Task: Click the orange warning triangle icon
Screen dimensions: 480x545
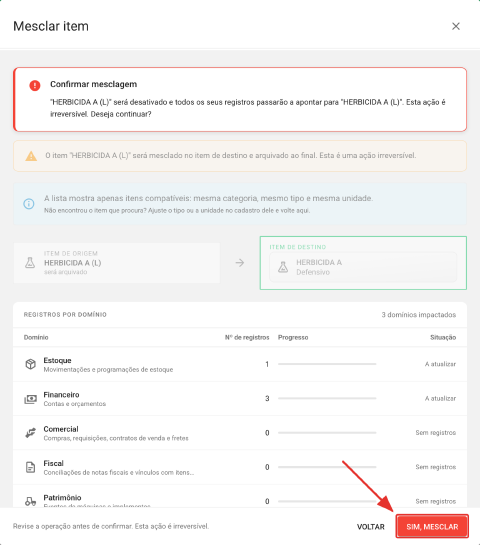Action: [31, 156]
